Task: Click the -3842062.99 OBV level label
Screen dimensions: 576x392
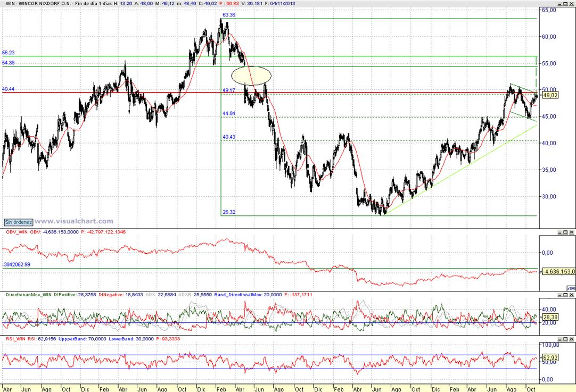Action: [x=17, y=264]
